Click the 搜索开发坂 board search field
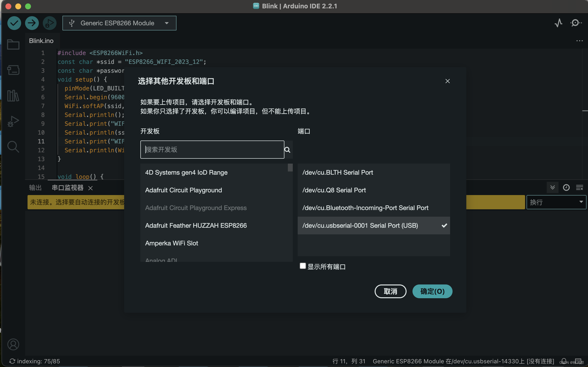This screenshot has width=588, height=367. 212,150
